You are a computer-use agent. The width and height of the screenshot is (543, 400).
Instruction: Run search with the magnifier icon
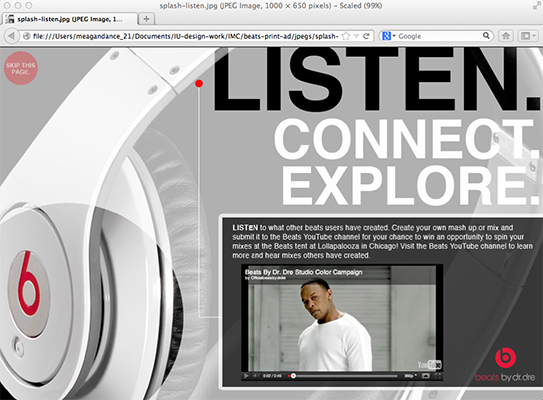point(486,36)
